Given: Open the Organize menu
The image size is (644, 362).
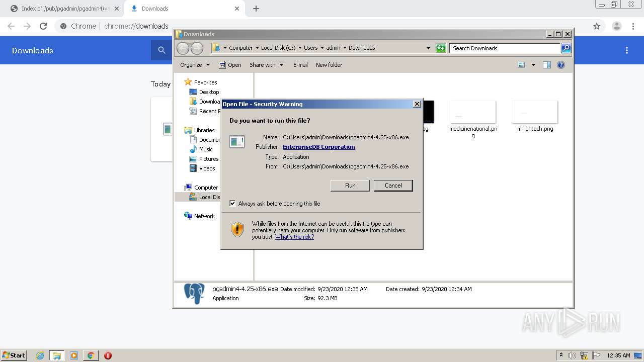Looking at the screenshot, I should [x=195, y=65].
